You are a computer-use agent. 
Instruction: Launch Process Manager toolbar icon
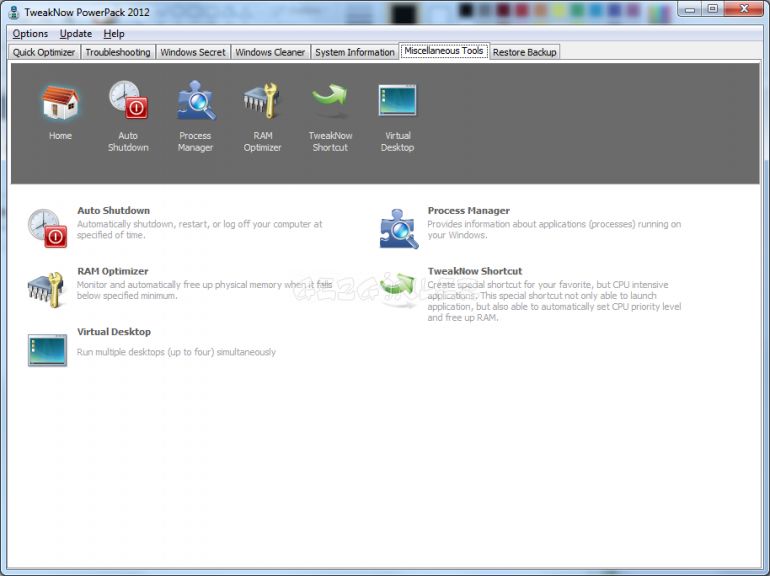195,102
